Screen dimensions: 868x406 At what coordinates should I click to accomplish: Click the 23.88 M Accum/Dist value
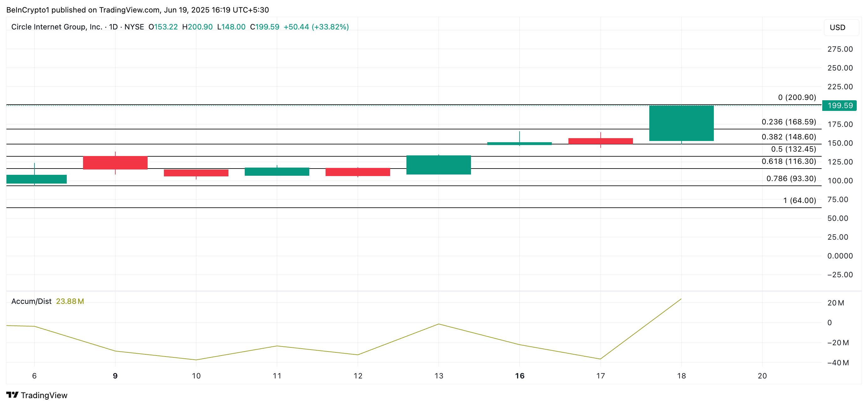(70, 301)
